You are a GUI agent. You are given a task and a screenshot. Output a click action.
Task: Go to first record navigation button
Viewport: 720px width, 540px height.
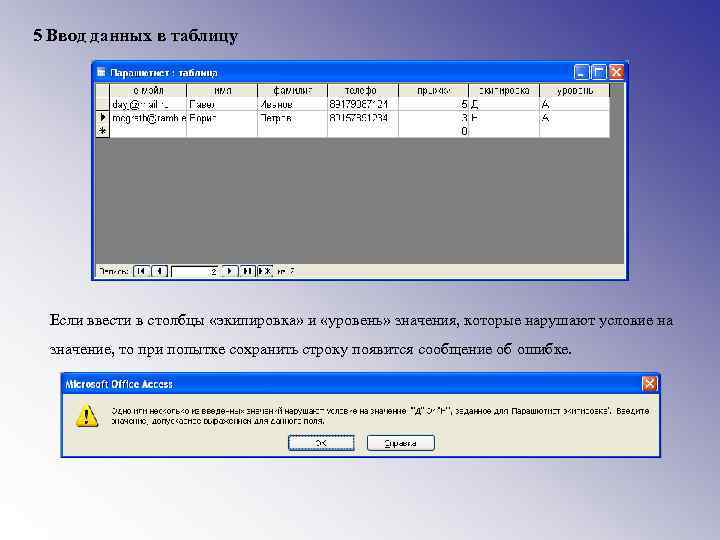(141, 271)
